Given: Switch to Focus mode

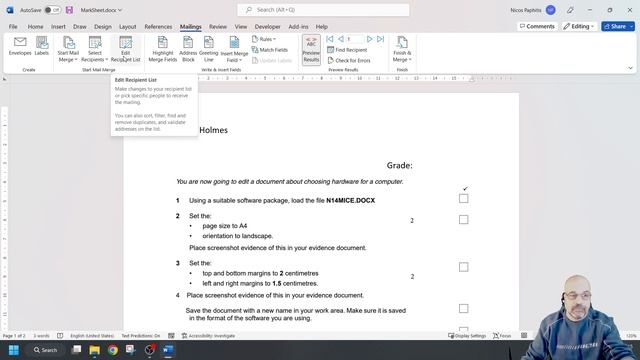Looking at the screenshot, I should click(x=502, y=336).
